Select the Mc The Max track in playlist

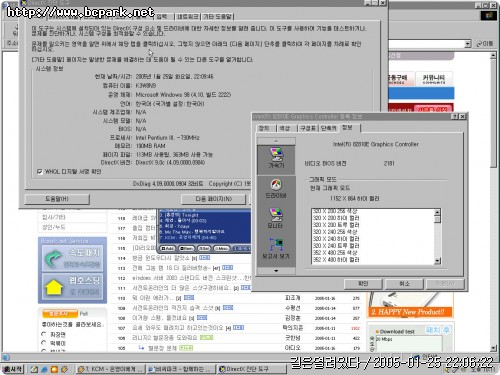pos(192,232)
